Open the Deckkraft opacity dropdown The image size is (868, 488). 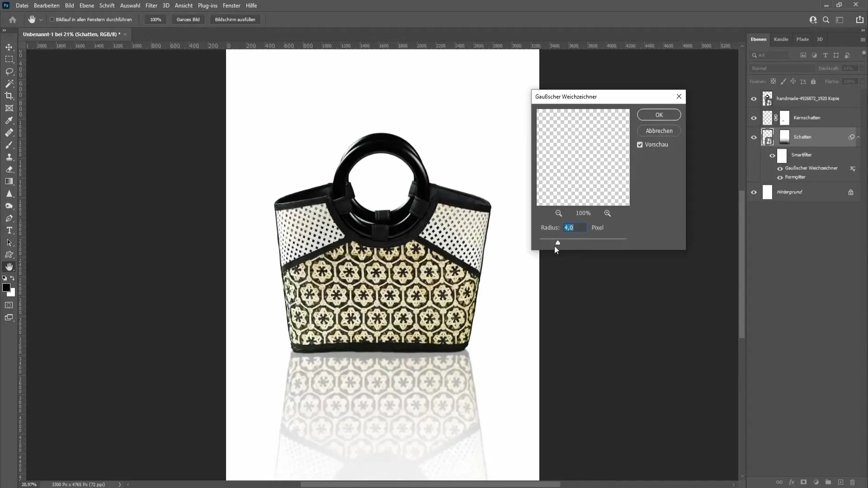tap(862, 68)
